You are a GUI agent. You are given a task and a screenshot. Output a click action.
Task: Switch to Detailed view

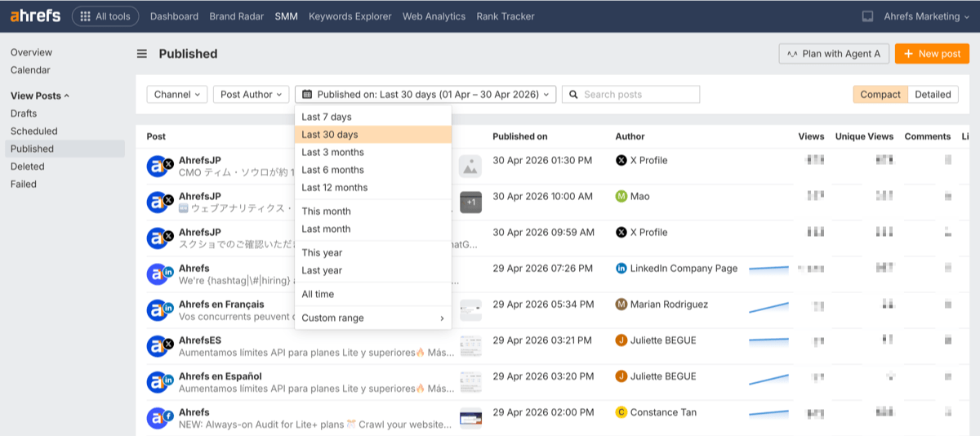point(933,95)
